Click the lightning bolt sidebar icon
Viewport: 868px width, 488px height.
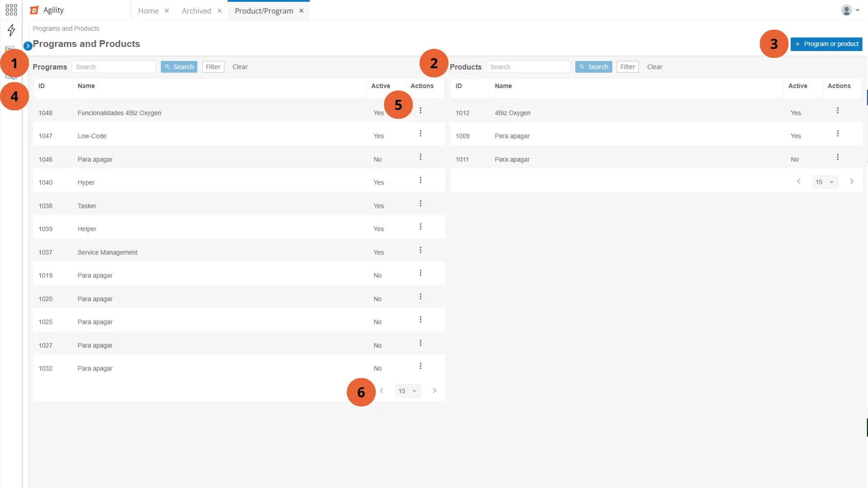click(11, 30)
